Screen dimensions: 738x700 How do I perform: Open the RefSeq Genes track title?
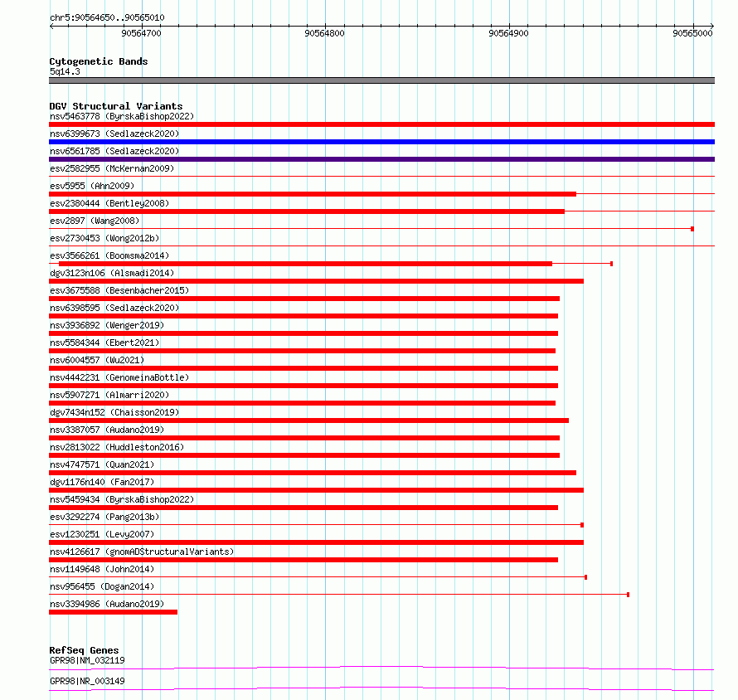tap(84, 650)
